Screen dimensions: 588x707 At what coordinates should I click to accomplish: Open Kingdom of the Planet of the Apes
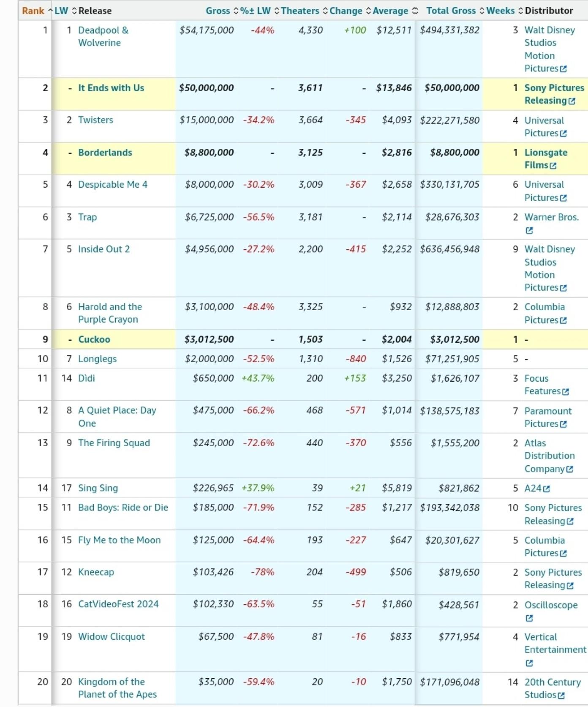click(x=117, y=688)
